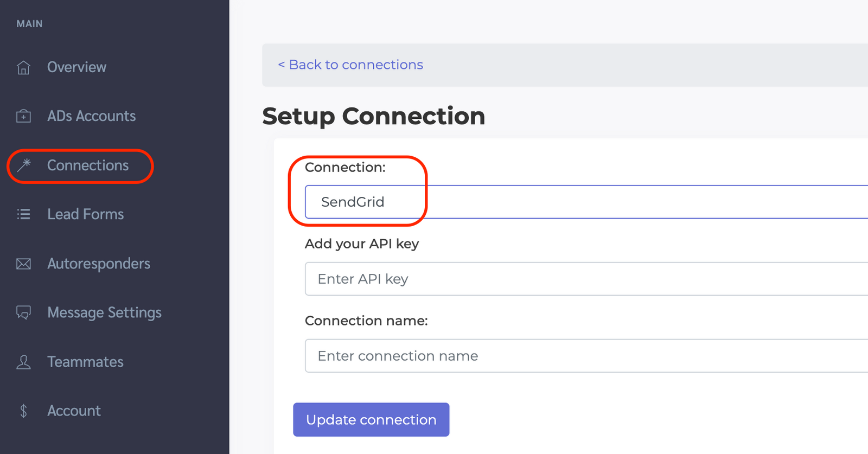This screenshot has width=868, height=454.
Task: Select the list icon next to Lead Forms
Action: [x=23, y=214]
